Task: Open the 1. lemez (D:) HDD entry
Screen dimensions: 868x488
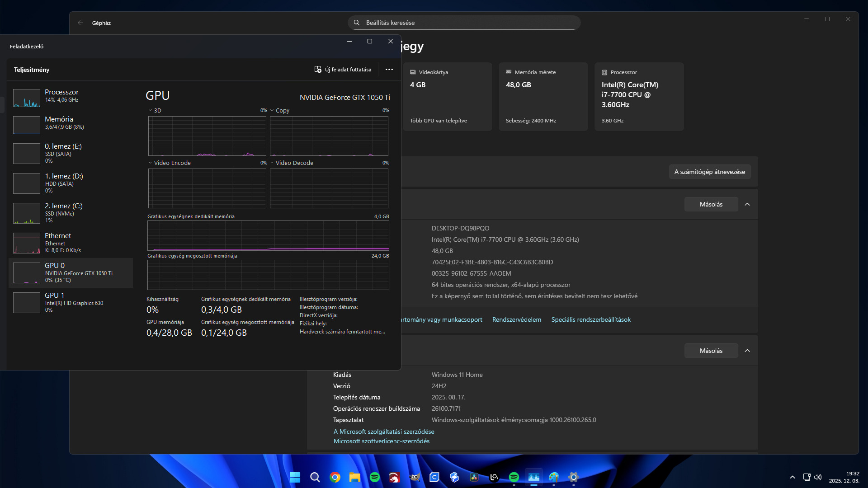Action: [71, 183]
